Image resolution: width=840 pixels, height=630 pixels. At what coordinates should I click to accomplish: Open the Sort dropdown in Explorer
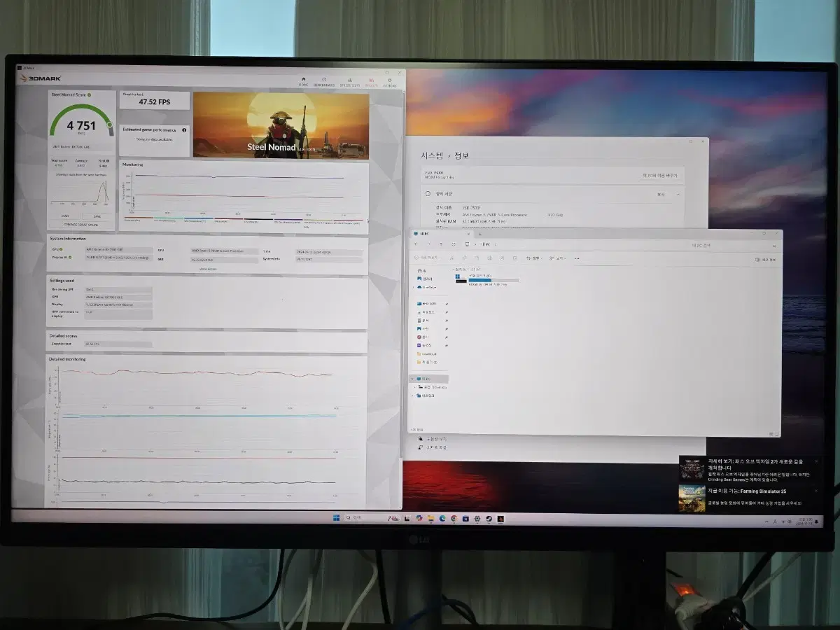point(535,258)
